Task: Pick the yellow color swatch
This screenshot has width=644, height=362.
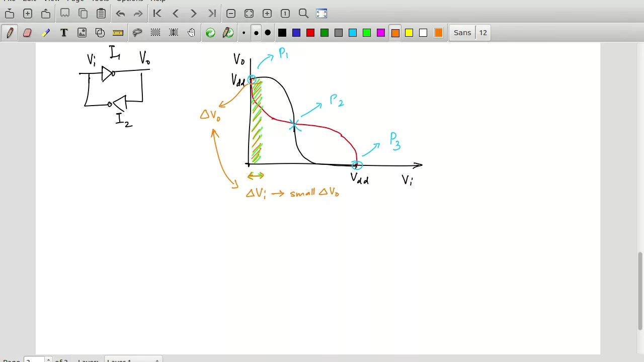Action: [x=409, y=33]
